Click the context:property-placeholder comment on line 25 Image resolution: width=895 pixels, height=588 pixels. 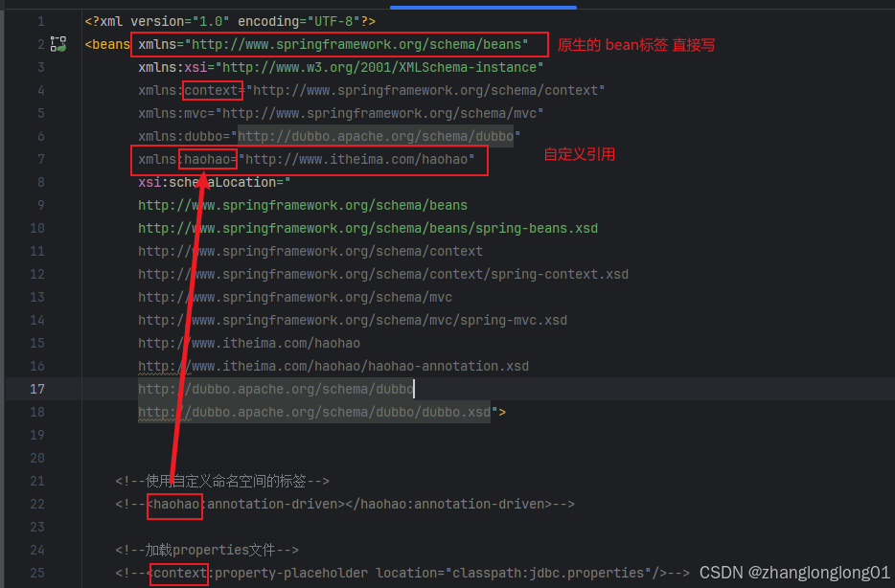pos(402,574)
